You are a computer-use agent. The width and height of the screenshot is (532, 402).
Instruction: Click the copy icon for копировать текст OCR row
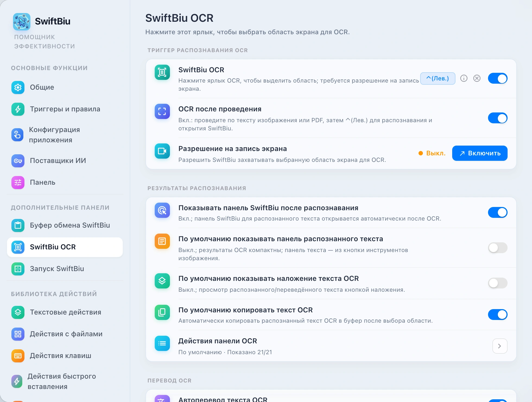tap(162, 312)
